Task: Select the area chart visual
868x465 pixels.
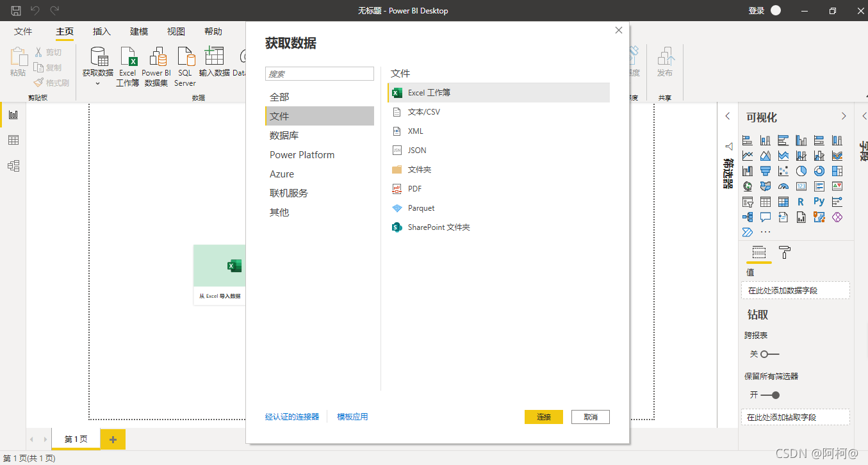Action: point(766,156)
